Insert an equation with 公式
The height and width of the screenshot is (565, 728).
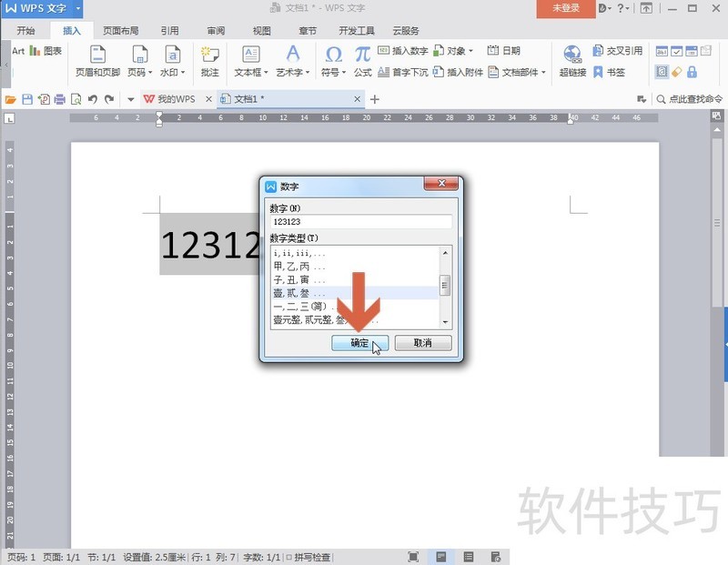click(362, 60)
